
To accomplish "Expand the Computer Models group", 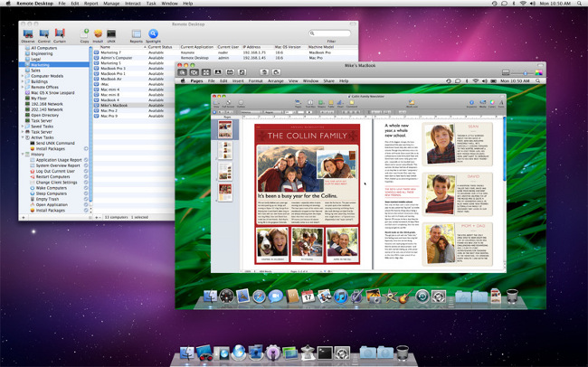I will point(24,76).
